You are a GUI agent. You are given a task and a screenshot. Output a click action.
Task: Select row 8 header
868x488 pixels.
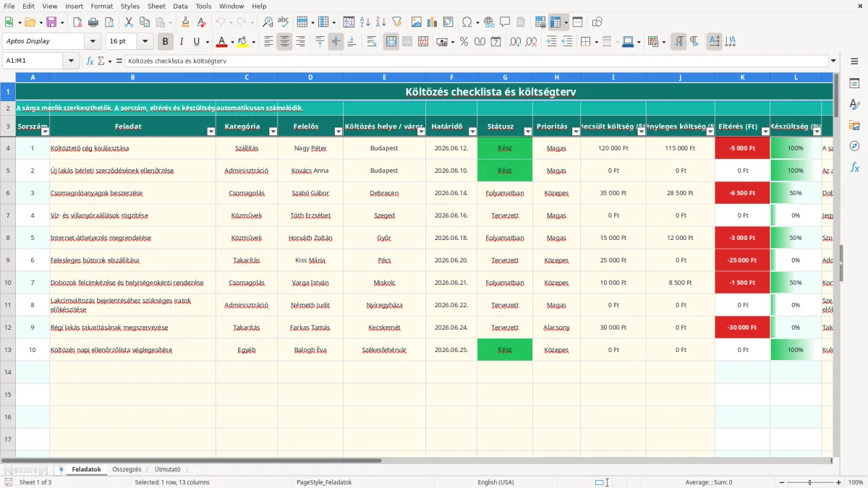[x=8, y=238]
